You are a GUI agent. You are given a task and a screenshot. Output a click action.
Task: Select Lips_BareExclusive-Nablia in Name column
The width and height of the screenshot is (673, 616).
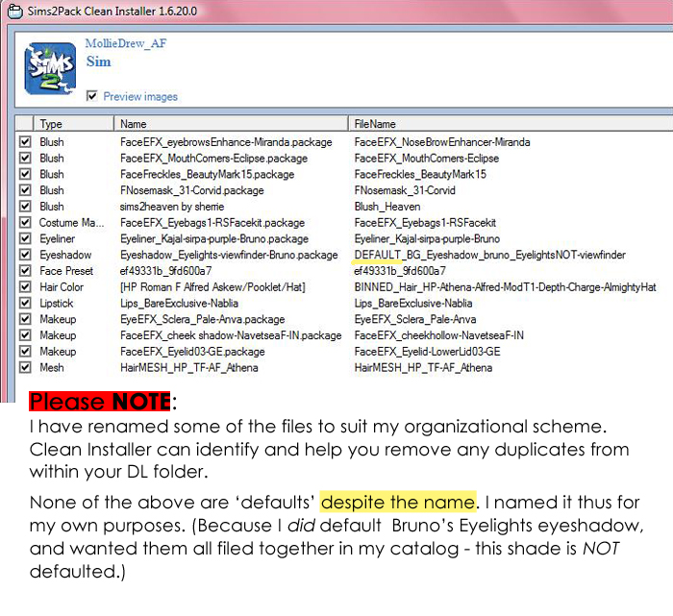tap(179, 304)
